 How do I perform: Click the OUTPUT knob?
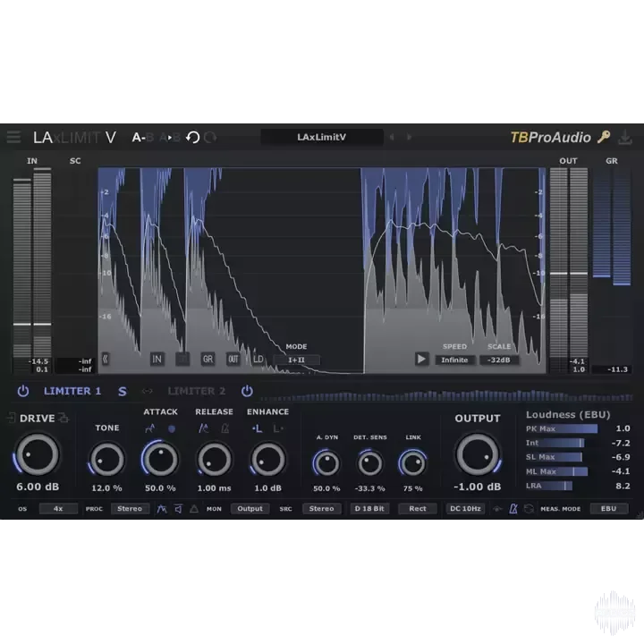[x=478, y=455]
